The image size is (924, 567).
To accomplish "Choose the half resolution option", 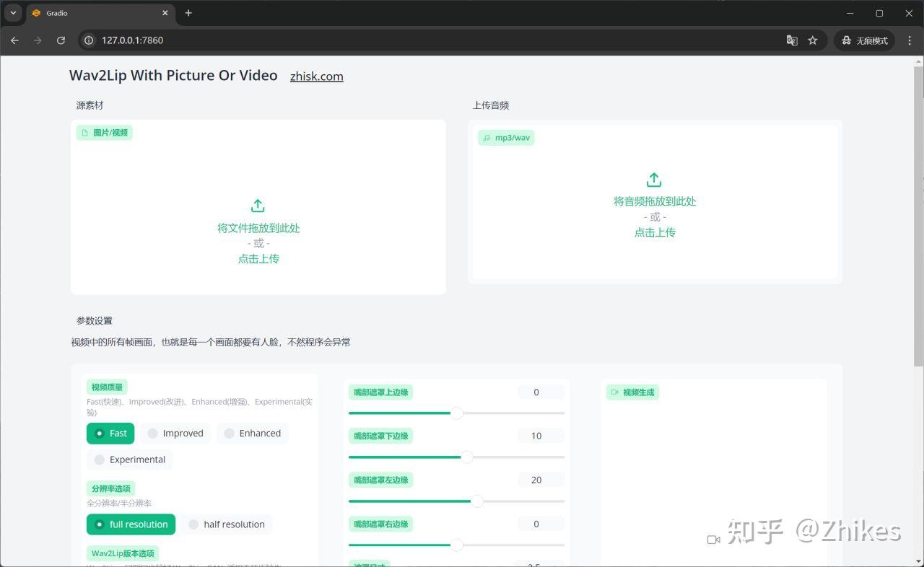I will [226, 524].
